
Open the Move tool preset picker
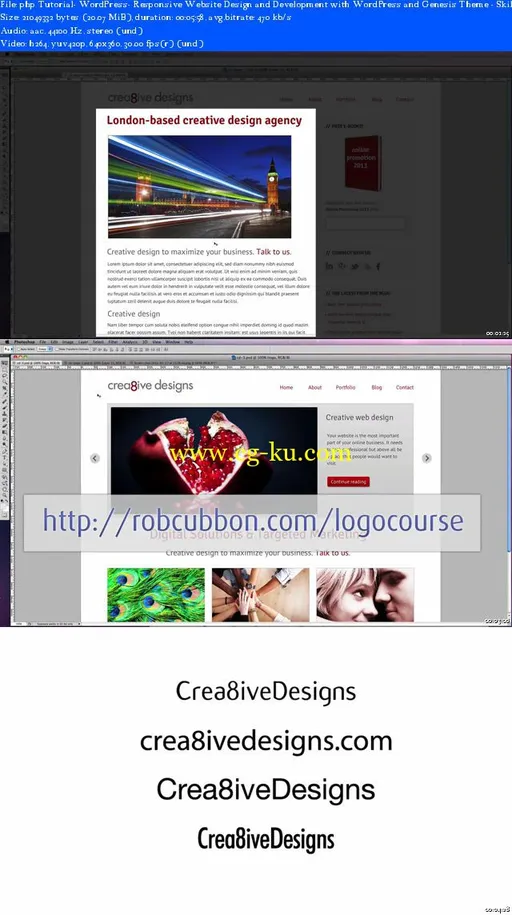(8, 349)
